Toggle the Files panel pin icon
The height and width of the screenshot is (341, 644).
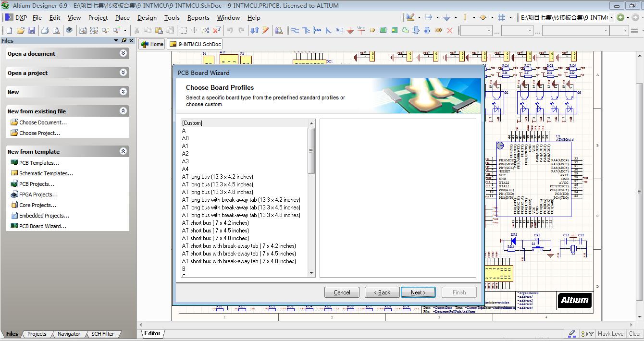coord(124,41)
